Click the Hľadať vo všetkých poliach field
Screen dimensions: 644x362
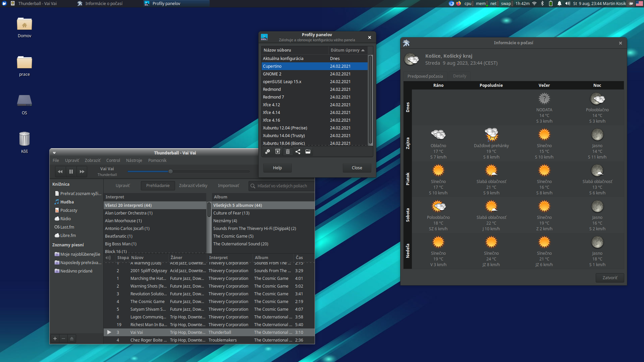(x=282, y=186)
